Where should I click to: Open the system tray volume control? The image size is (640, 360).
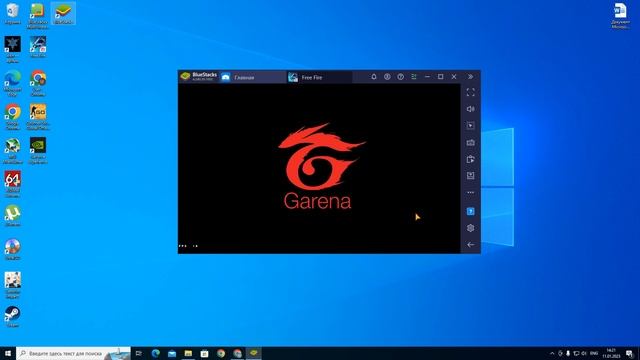click(x=584, y=353)
